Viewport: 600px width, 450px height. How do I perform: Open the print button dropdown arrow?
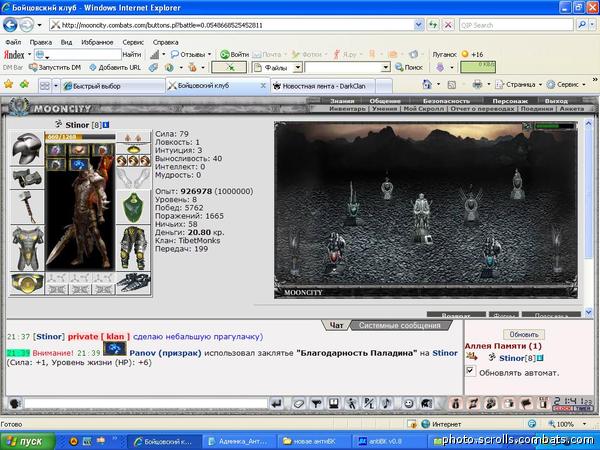tap(489, 85)
